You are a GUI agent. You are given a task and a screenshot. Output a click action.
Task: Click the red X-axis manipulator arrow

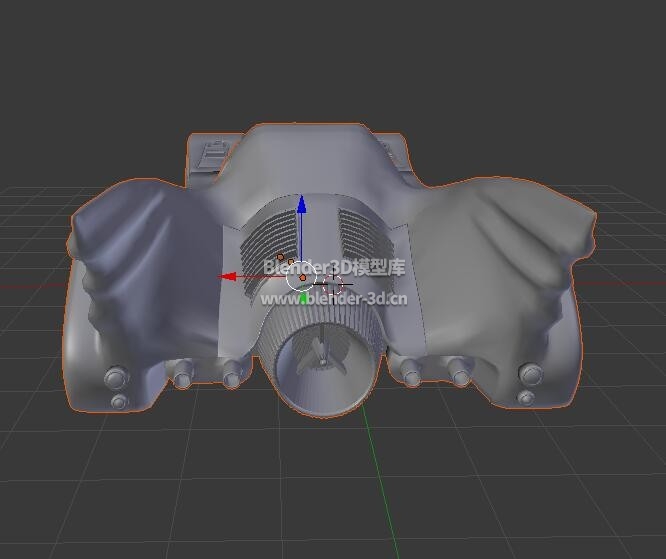click(x=228, y=277)
